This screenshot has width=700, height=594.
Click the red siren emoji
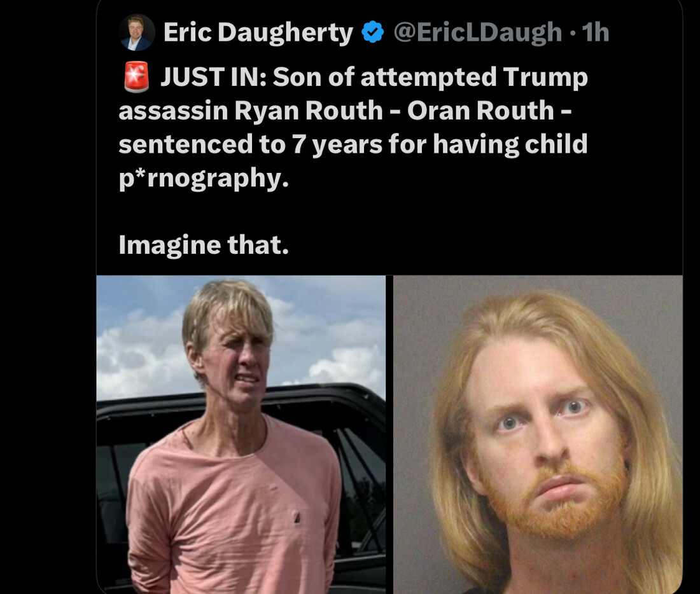click(136, 77)
